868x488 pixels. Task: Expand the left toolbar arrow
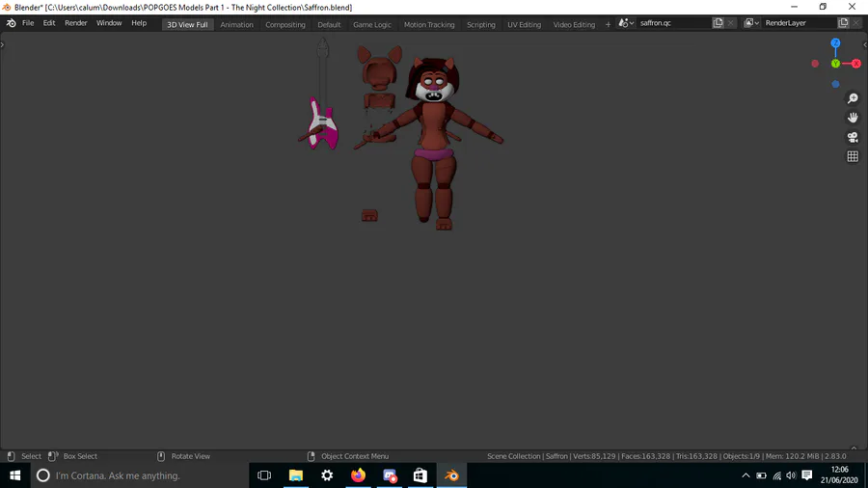point(2,44)
